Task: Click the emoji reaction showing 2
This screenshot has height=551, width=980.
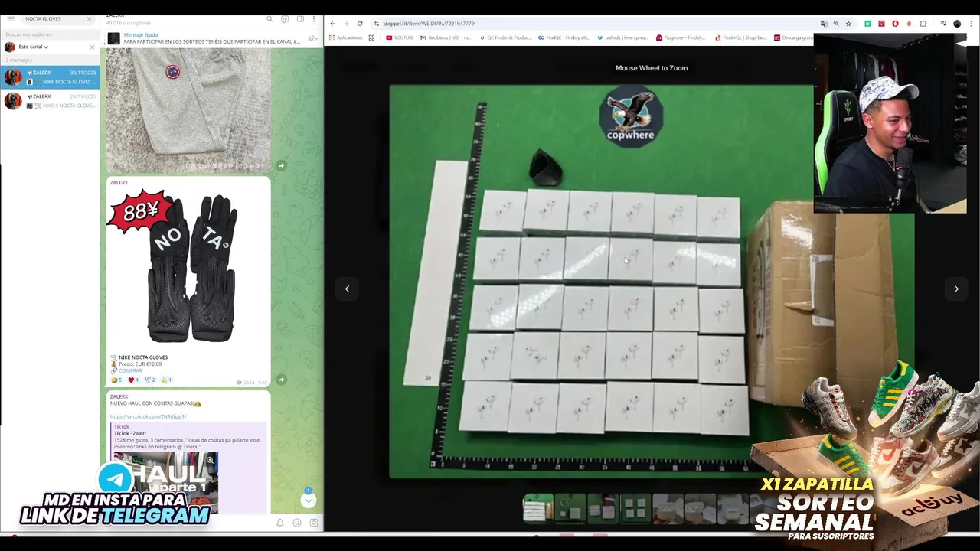Action: pyautogui.click(x=150, y=380)
